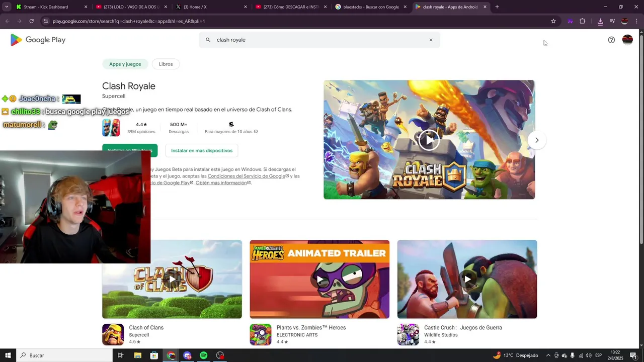Open the Supercell developer link under Clash Royale
This screenshot has width=644, height=362.
pos(114,96)
